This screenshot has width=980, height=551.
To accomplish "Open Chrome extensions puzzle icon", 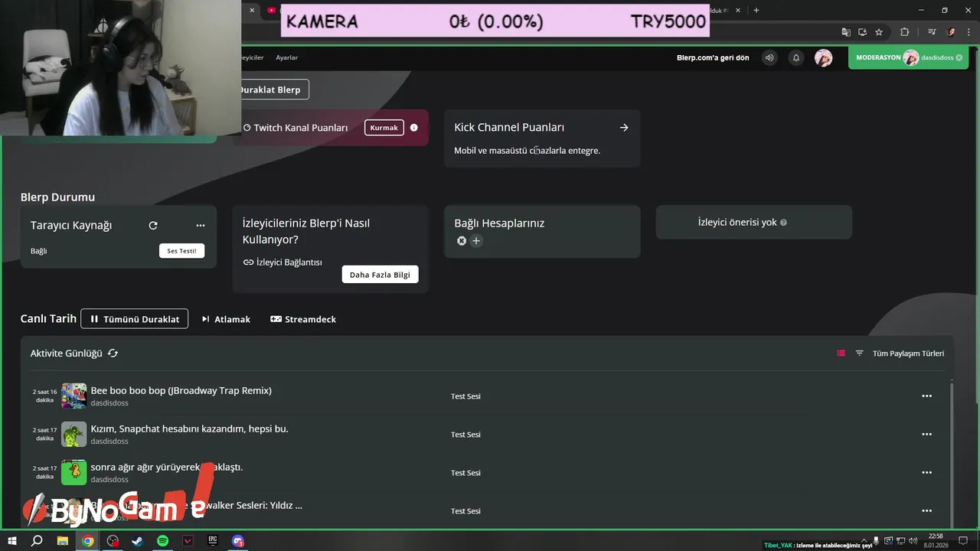I will click(x=905, y=32).
